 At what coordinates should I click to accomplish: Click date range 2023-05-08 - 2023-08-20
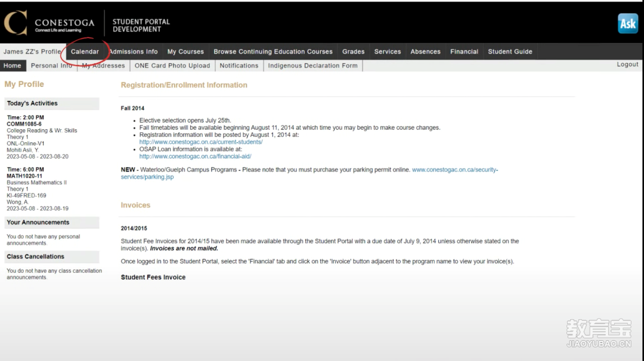tap(38, 157)
